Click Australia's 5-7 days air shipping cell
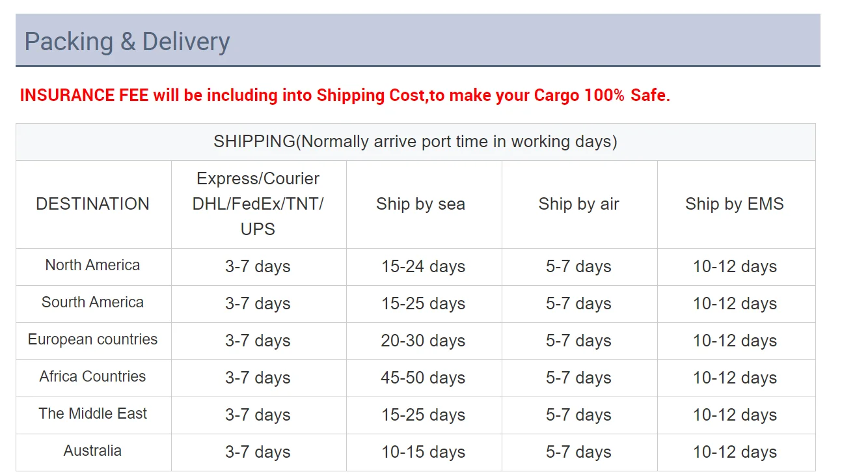The height and width of the screenshot is (474, 868). [578, 453]
